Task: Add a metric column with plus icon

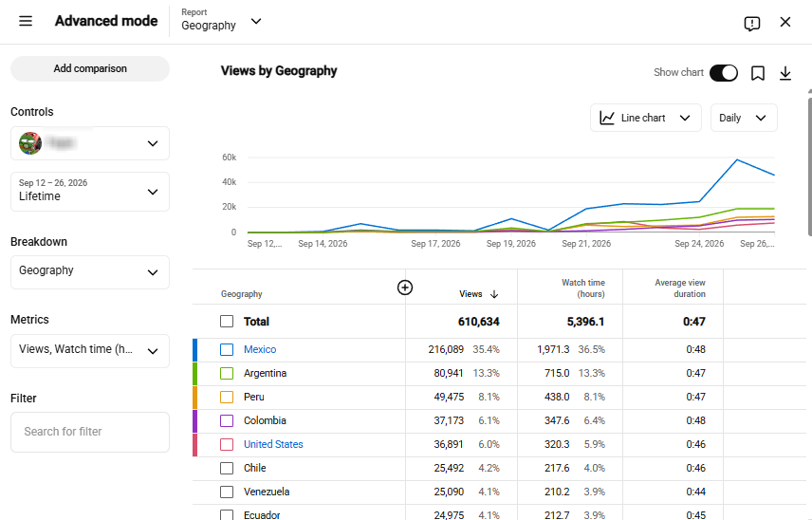Action: tap(404, 288)
